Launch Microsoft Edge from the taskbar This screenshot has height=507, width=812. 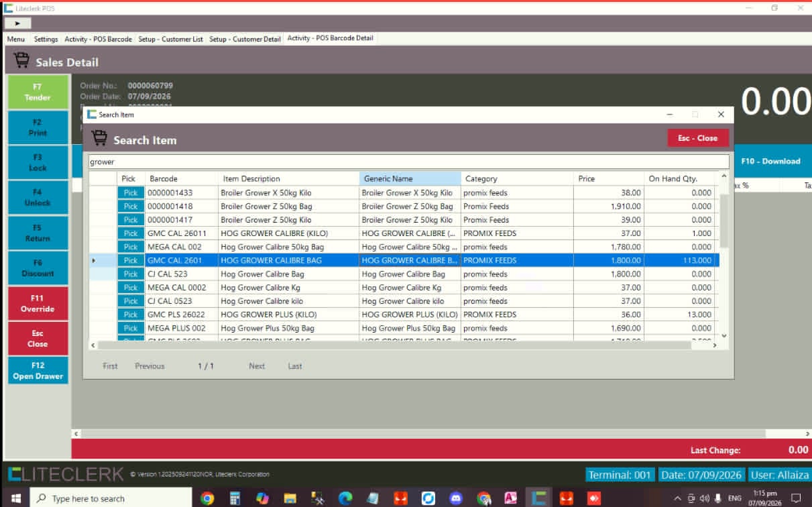(345, 498)
